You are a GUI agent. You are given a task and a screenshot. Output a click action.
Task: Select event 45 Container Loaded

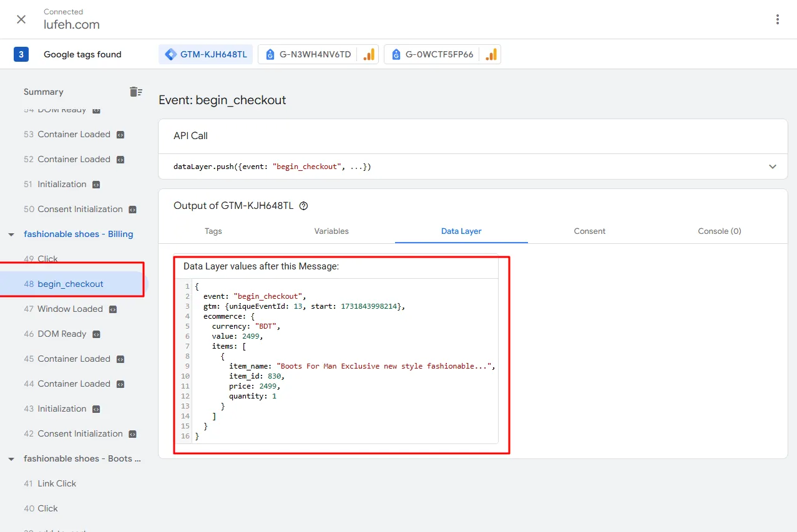67,359
